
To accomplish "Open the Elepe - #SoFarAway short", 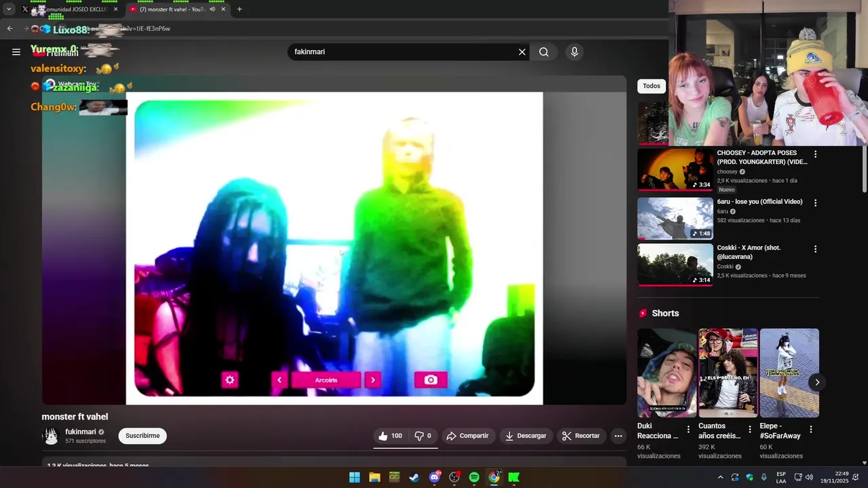I will (789, 373).
